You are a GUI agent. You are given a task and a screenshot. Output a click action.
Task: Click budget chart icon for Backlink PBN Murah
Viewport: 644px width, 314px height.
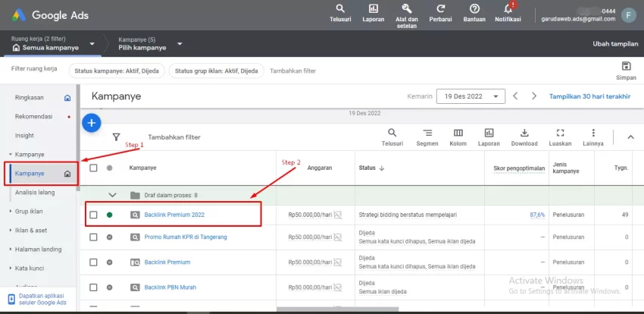tap(338, 287)
